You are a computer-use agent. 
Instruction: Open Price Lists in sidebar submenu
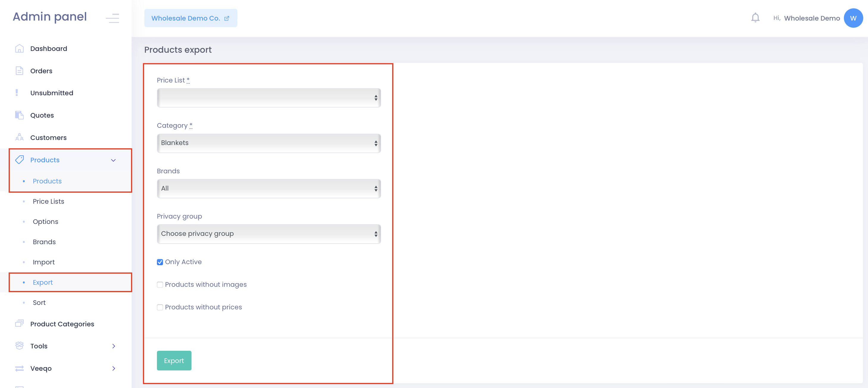point(48,201)
